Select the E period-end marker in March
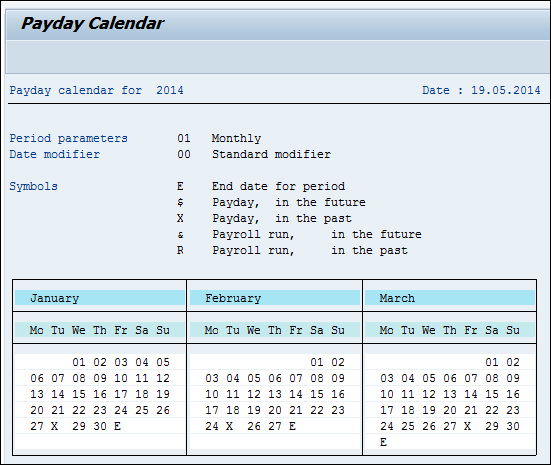 tap(383, 442)
